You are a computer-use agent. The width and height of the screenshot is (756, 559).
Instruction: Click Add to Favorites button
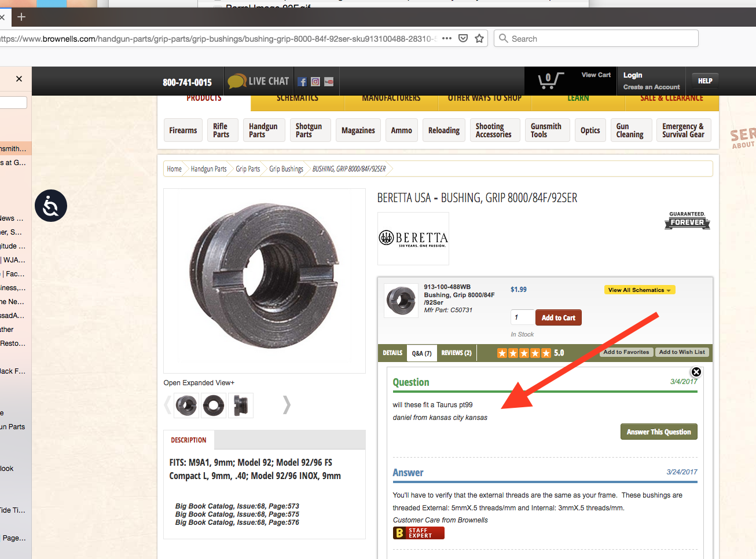(626, 352)
